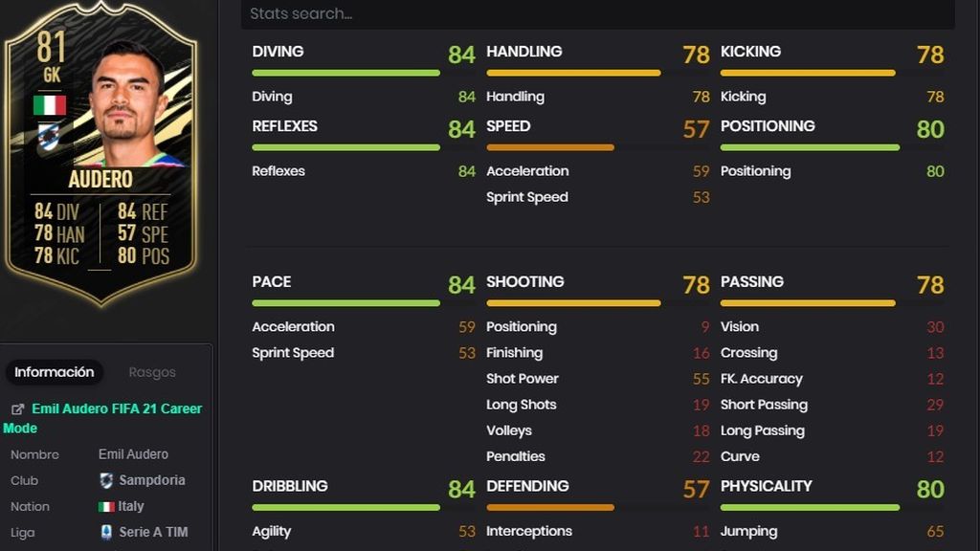
Task: Click the orange SPEED stat bar
Action: click(x=550, y=148)
